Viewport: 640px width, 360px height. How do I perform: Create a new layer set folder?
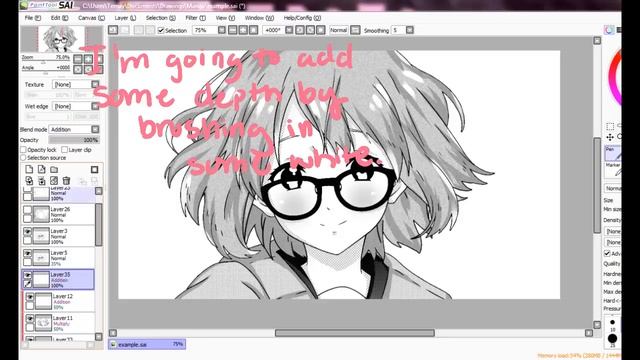pyautogui.click(x=54, y=169)
